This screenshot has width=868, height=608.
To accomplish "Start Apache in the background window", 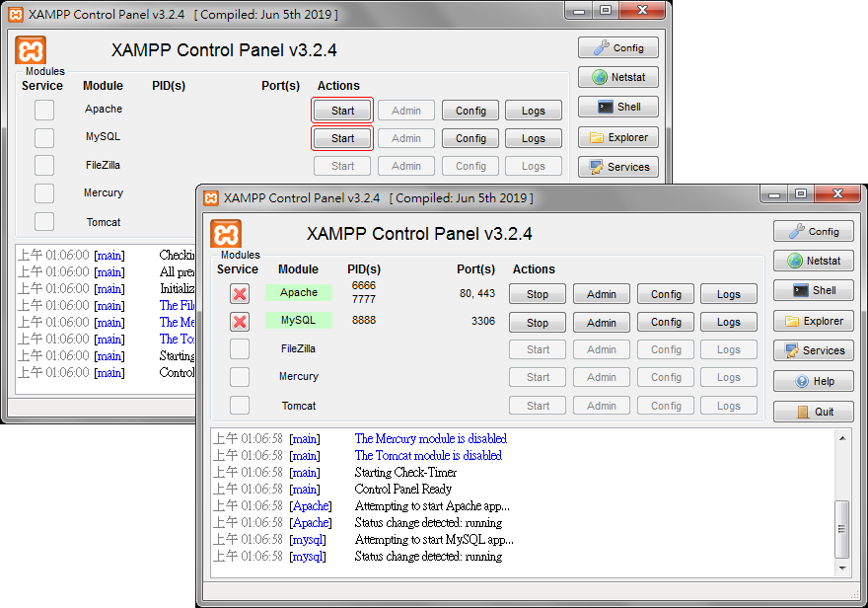I will (x=342, y=111).
